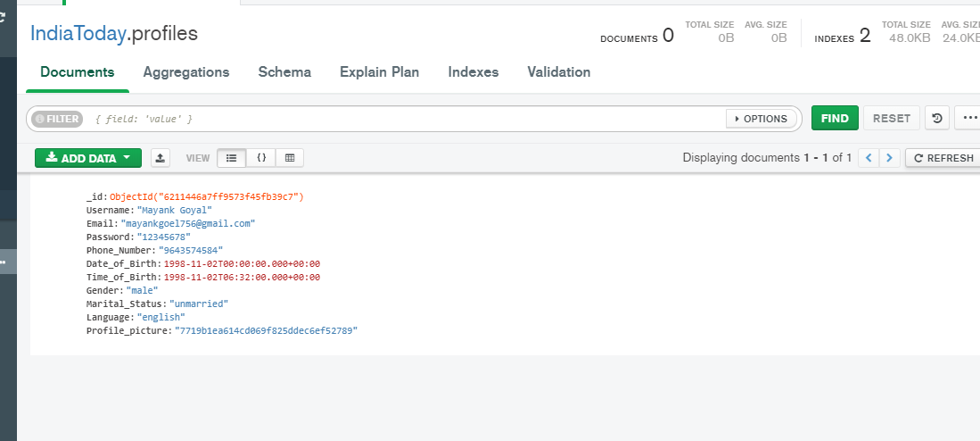This screenshot has width=980, height=441.
Task: Click the export collection icon
Action: pos(161,158)
